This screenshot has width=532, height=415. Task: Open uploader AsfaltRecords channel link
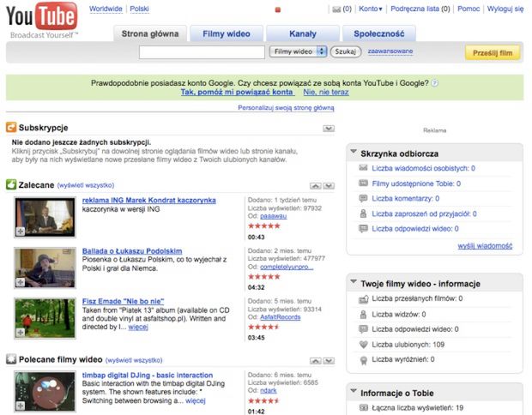click(x=281, y=317)
